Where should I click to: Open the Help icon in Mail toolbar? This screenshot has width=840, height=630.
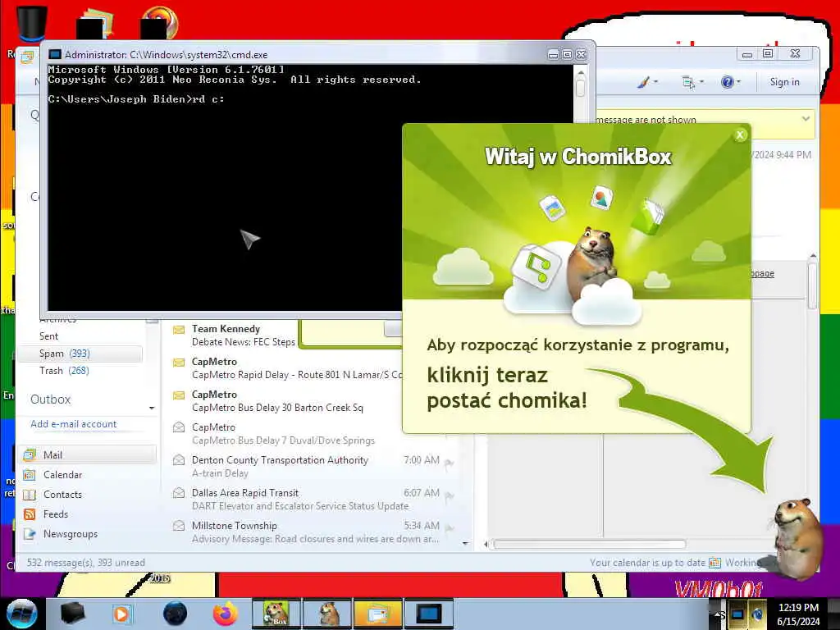click(x=727, y=82)
